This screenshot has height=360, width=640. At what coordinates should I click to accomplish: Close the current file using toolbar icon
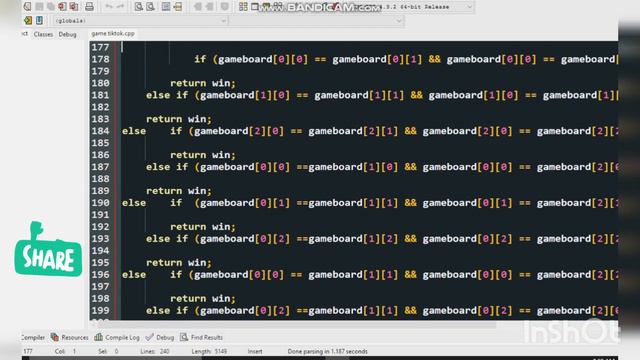(62, 7)
